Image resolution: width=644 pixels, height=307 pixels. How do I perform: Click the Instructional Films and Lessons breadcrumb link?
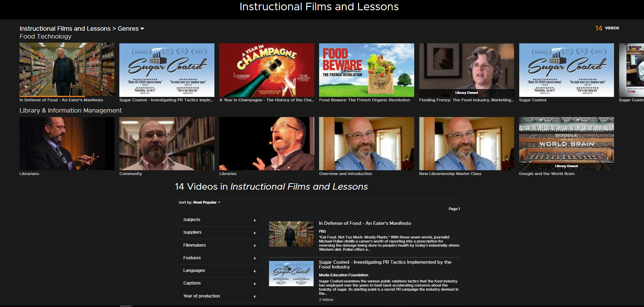coord(65,29)
